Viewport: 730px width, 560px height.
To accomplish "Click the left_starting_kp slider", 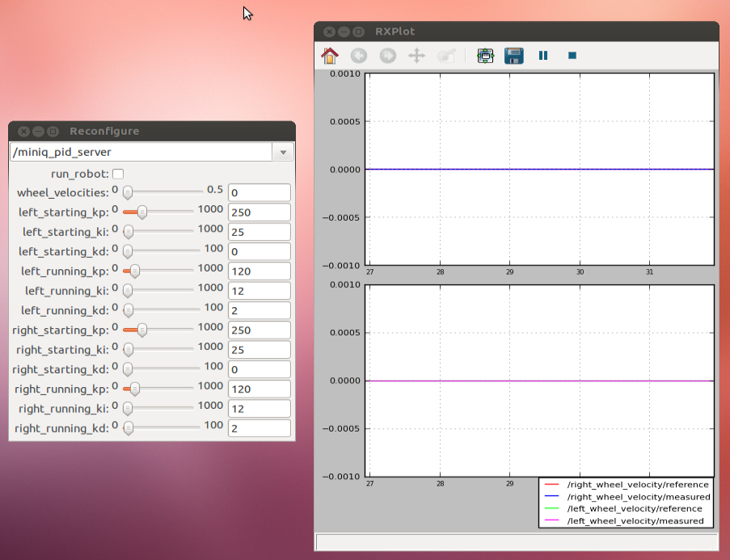I will [x=142, y=213].
